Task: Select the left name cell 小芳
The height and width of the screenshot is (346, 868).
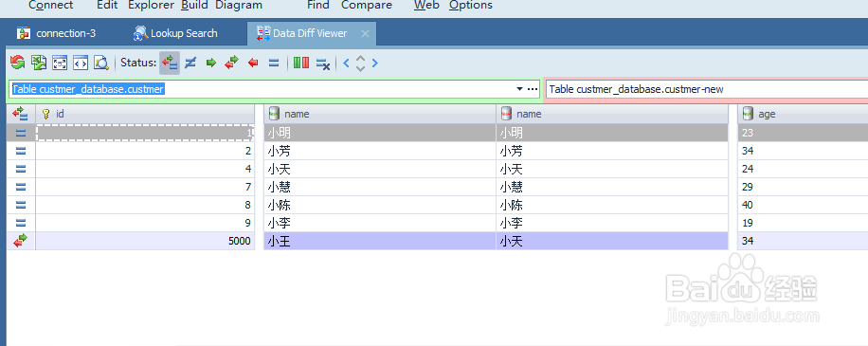Action: (380, 151)
